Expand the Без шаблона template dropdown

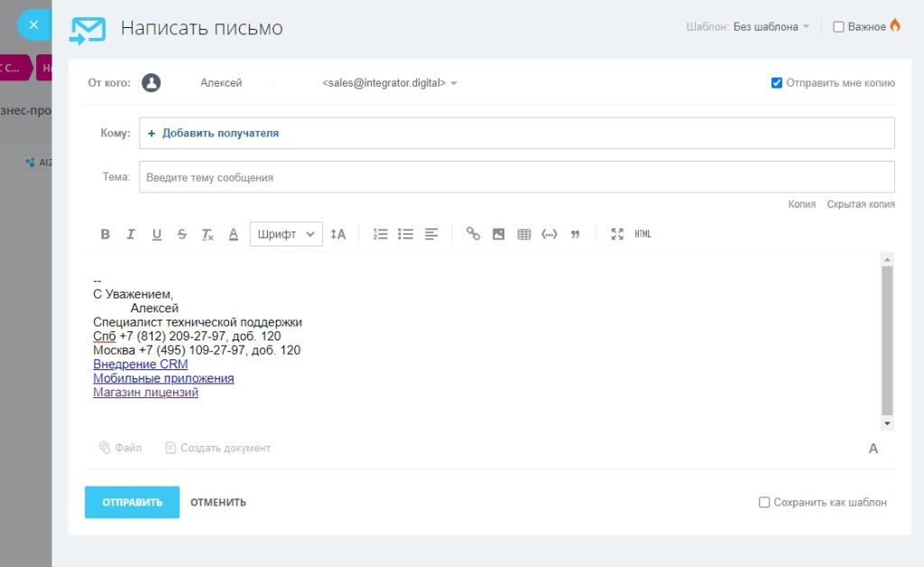coord(771,27)
